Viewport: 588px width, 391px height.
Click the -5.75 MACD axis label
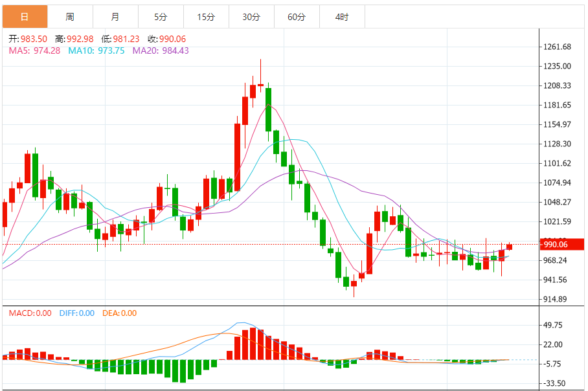pos(553,364)
